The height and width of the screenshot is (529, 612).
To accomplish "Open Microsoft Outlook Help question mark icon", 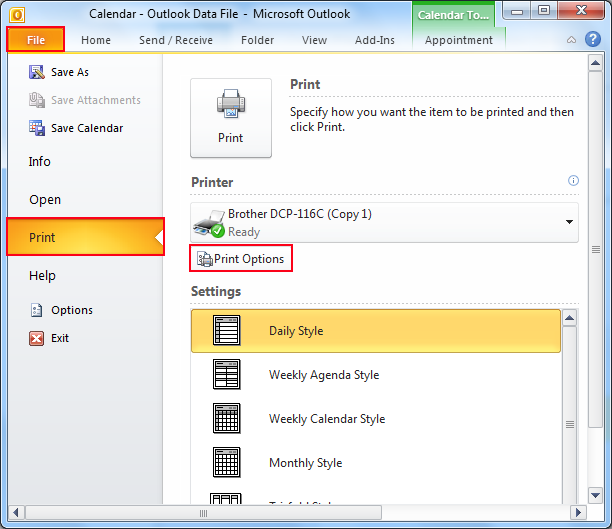I will 592,39.
